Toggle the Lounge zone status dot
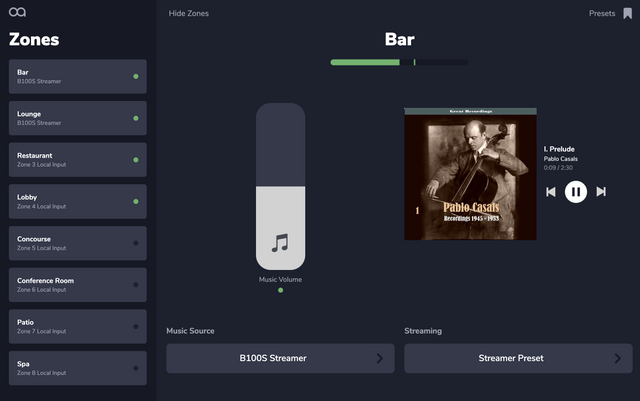This screenshot has height=401, width=640. pyautogui.click(x=136, y=118)
